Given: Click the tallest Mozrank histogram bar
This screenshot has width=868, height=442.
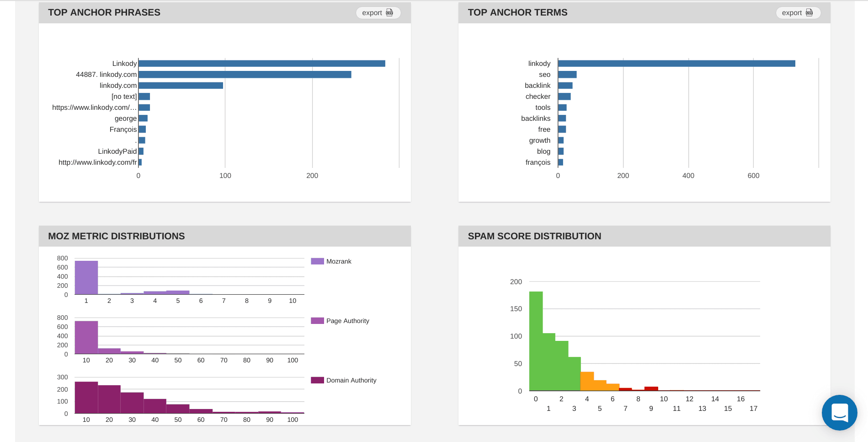Looking at the screenshot, I should coord(86,278).
